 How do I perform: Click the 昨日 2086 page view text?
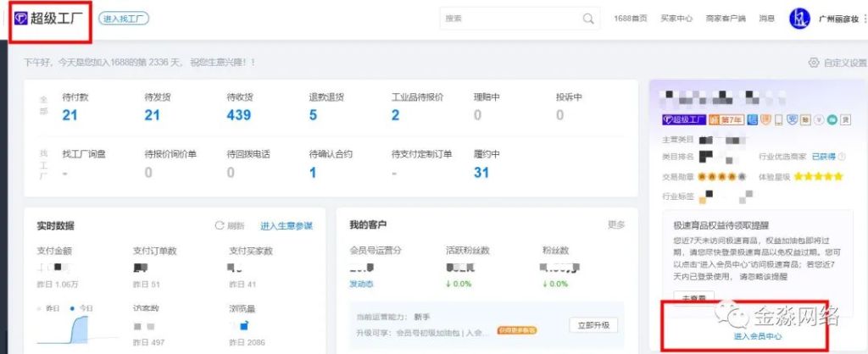[247, 342]
